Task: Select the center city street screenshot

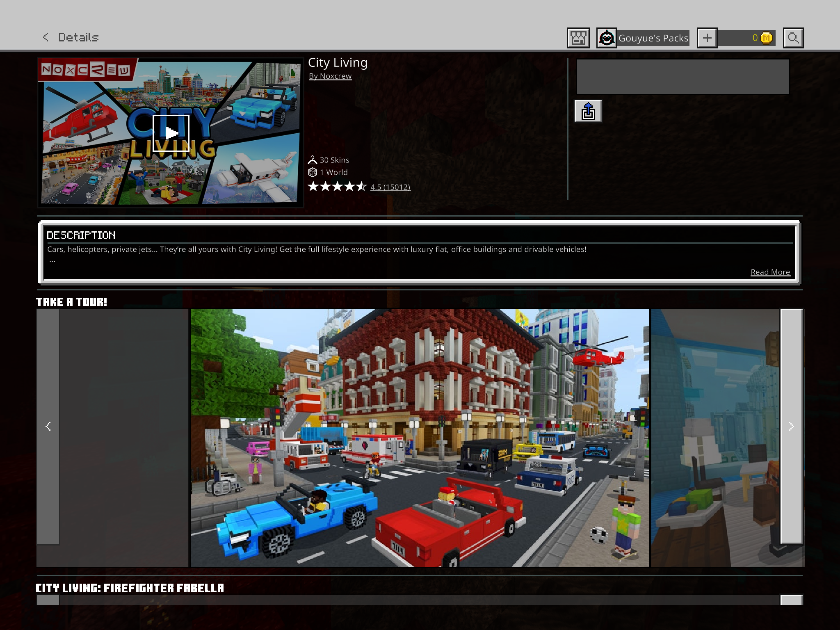Action: [420, 438]
